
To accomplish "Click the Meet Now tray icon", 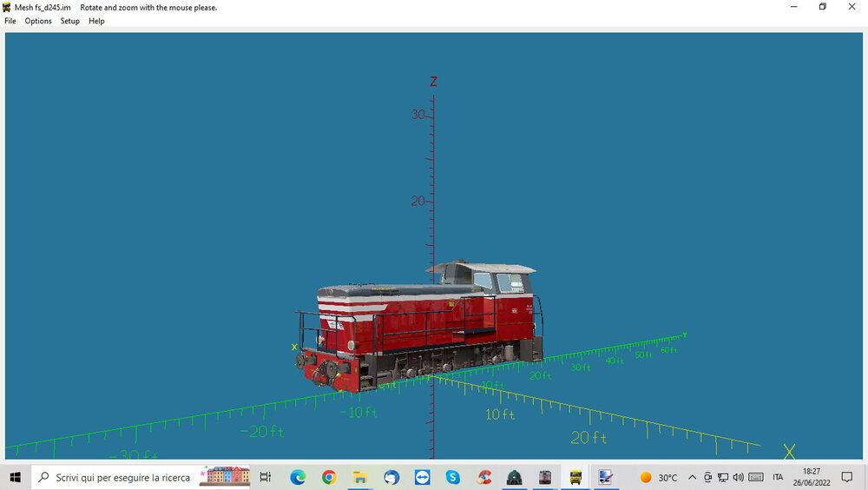I will point(707,477).
